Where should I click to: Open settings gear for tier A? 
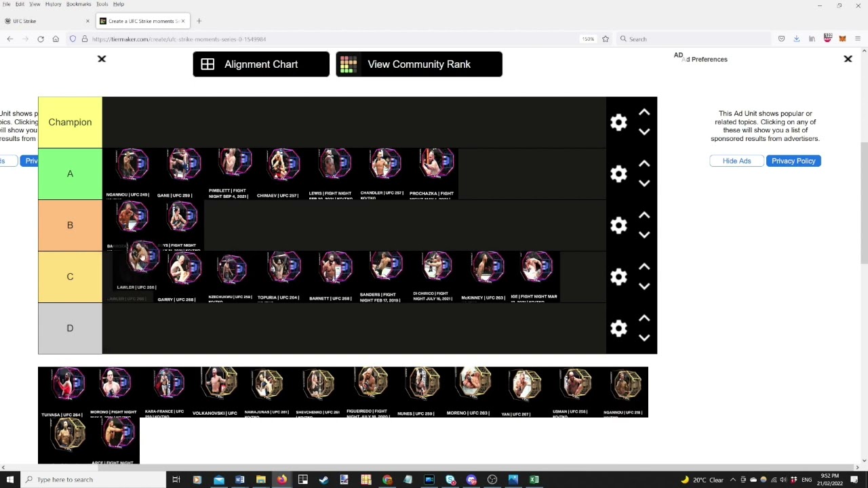tap(618, 174)
